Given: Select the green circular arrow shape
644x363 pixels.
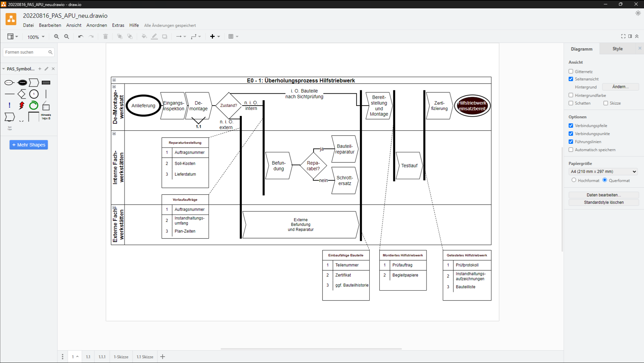Looking at the screenshot, I should pos(34,106).
